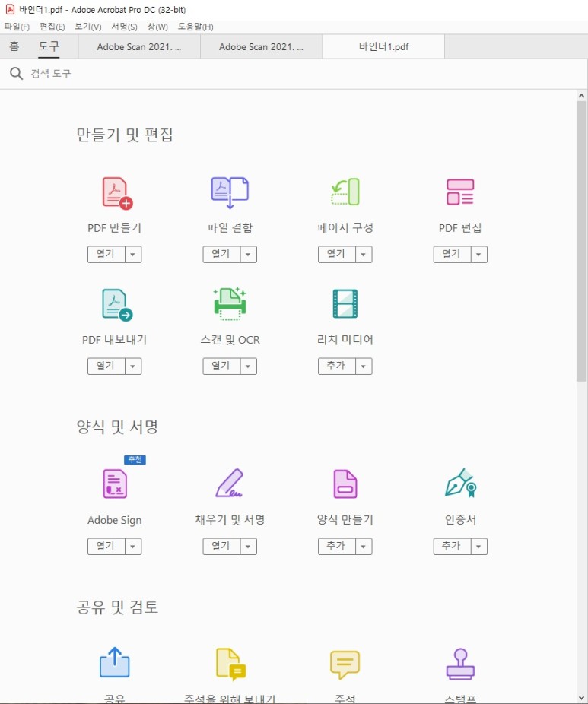Viewport: 588px width, 704px height.
Task: Click the 리치 미디어 film icon
Action: 345,303
